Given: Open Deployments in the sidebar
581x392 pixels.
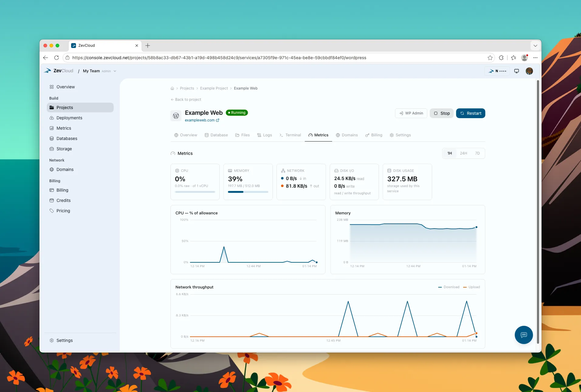Looking at the screenshot, I should (80, 118).
